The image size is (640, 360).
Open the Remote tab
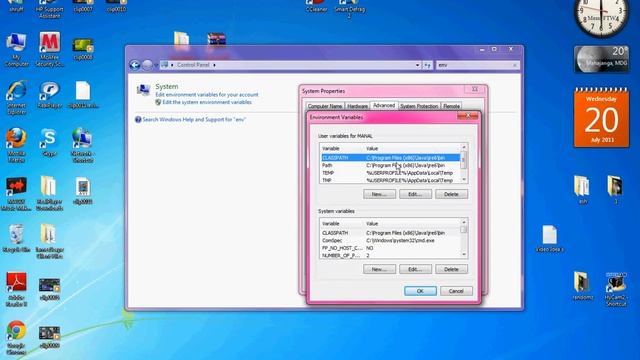point(451,106)
